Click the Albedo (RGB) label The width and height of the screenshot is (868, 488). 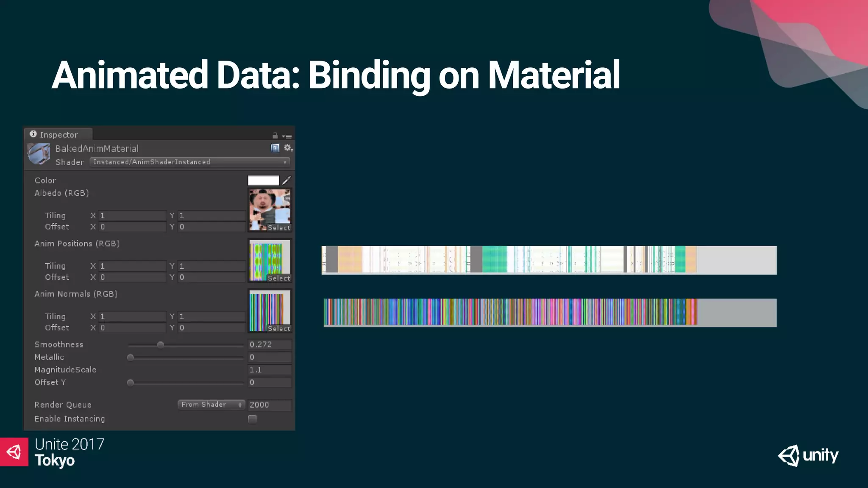62,193
